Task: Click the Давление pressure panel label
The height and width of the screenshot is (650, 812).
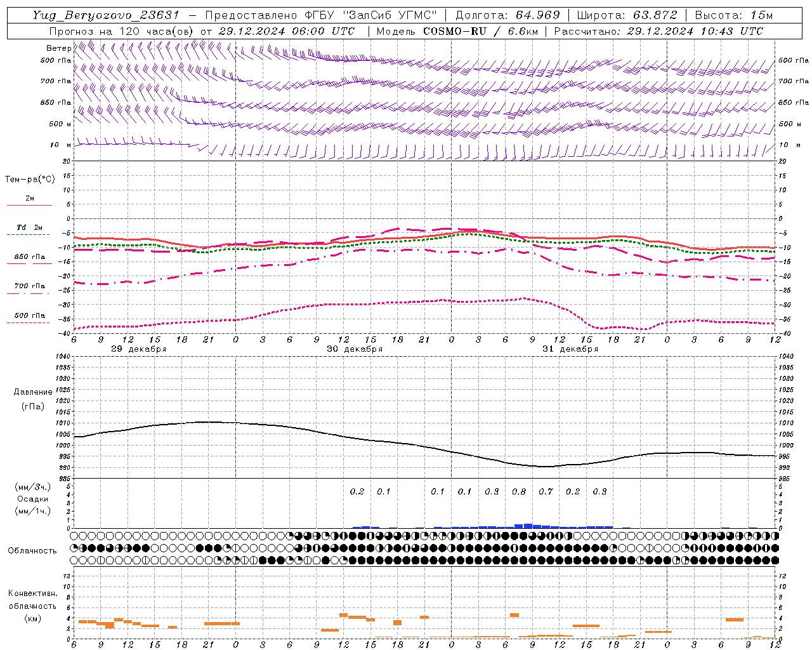Action: 33,392
